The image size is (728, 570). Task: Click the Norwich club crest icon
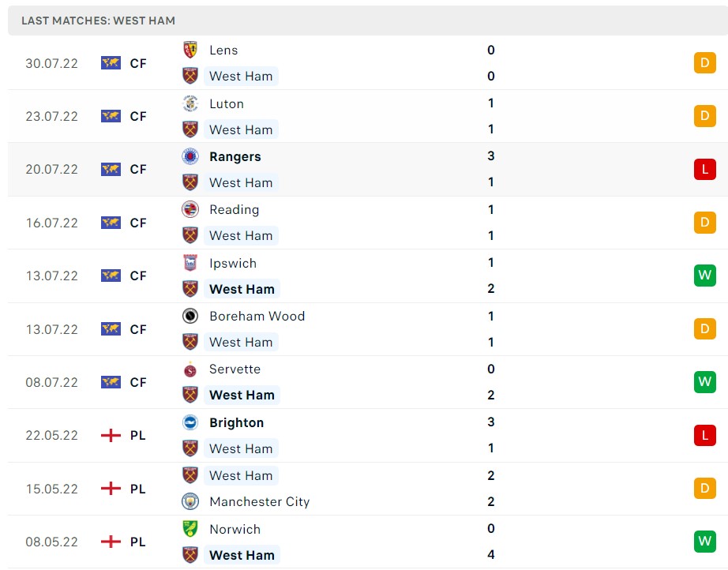click(x=190, y=529)
